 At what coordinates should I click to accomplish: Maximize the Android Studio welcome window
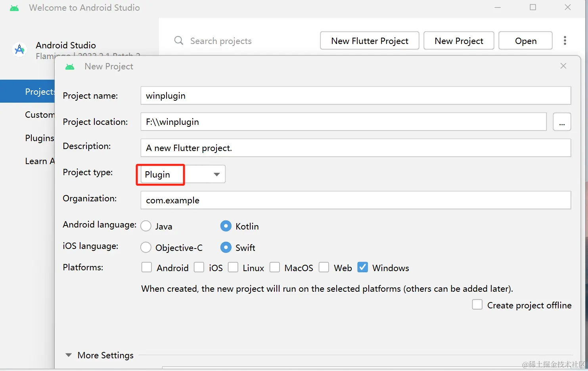click(x=533, y=8)
